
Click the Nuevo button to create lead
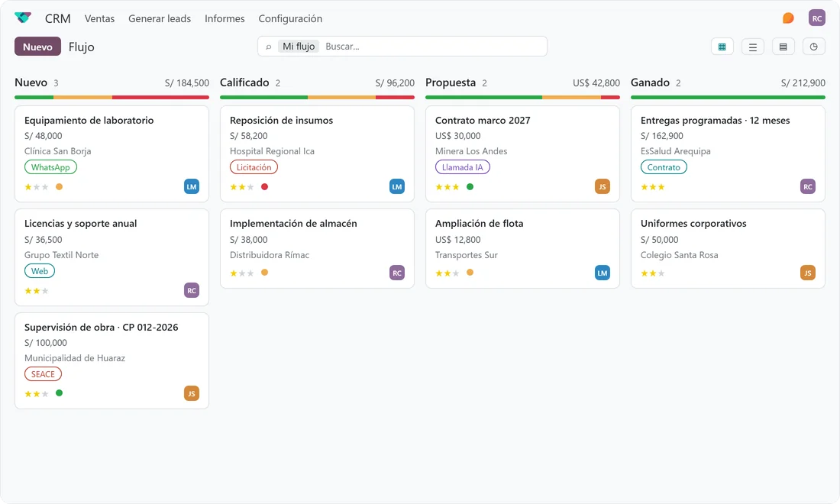37,47
